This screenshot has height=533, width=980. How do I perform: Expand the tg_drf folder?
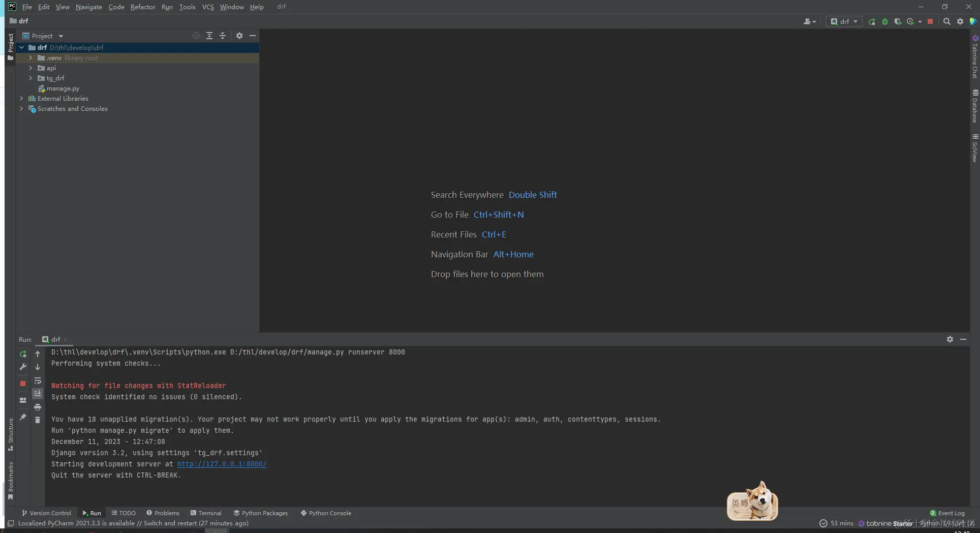tap(31, 78)
